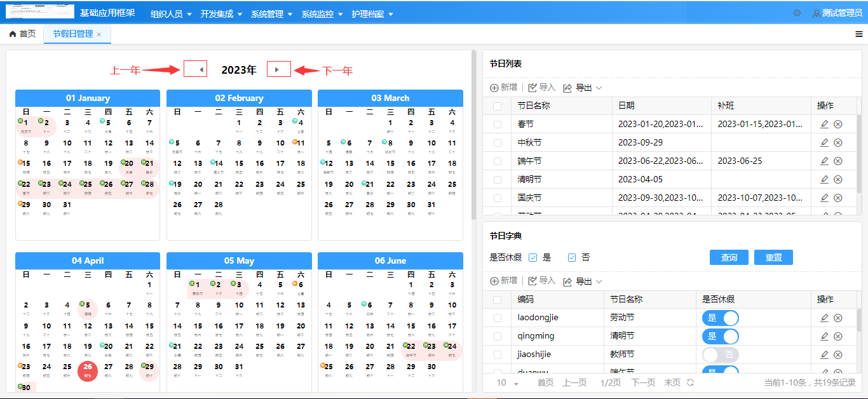
Task: Click the next year arrow beside 2023年
Action: 278,69
